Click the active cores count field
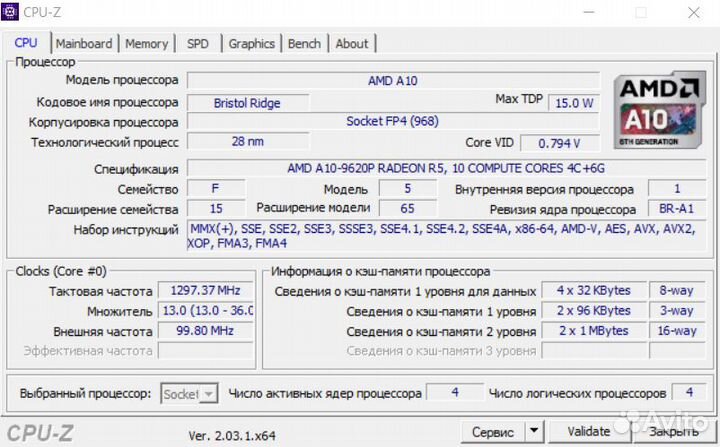This screenshot has width=720, height=447. point(455,392)
